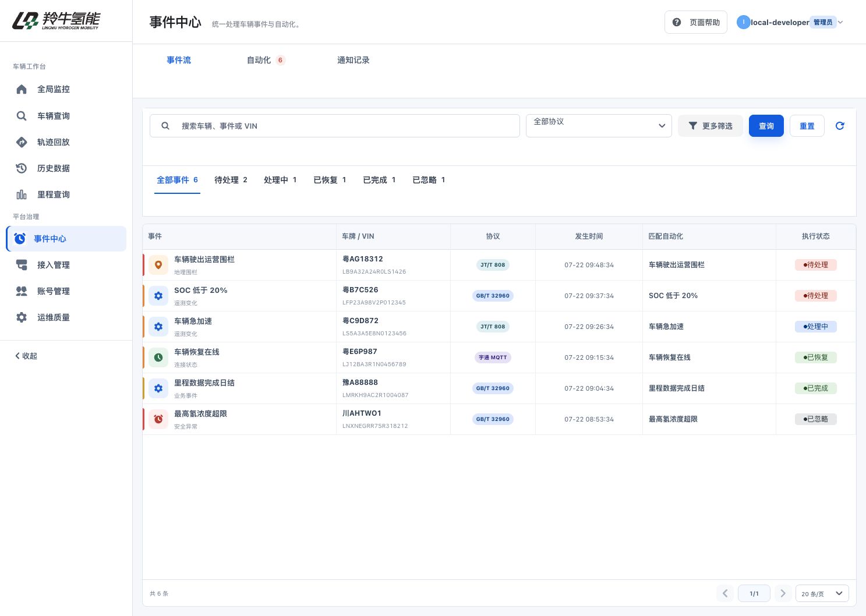Viewport: 866px width, 616px height.
Task: Click alarm icon for 最高氢浓度超限 event
Action: click(158, 419)
